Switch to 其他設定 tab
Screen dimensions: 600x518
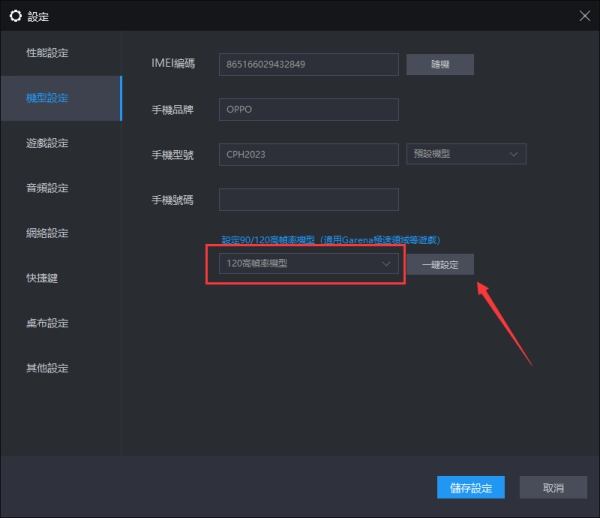point(48,368)
